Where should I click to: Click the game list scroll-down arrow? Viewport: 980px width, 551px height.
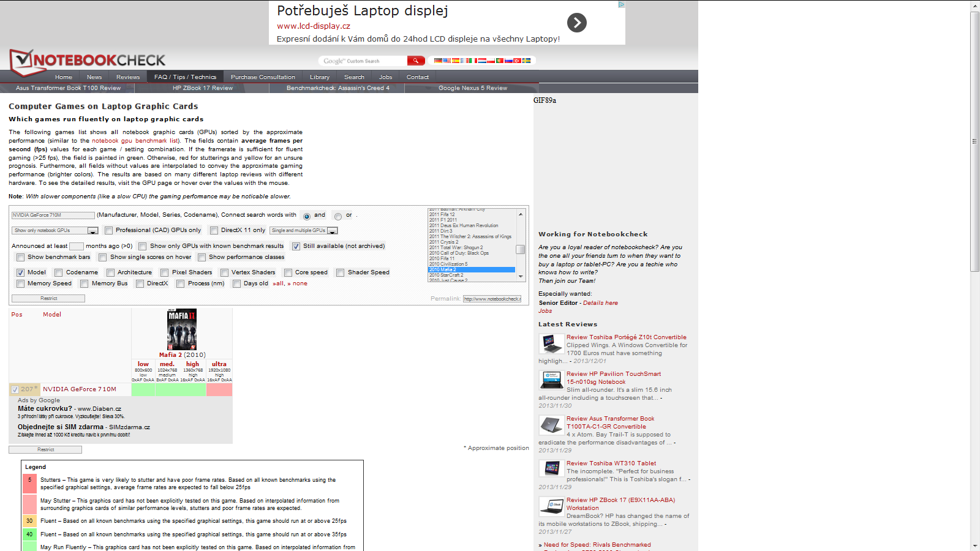pyautogui.click(x=521, y=277)
